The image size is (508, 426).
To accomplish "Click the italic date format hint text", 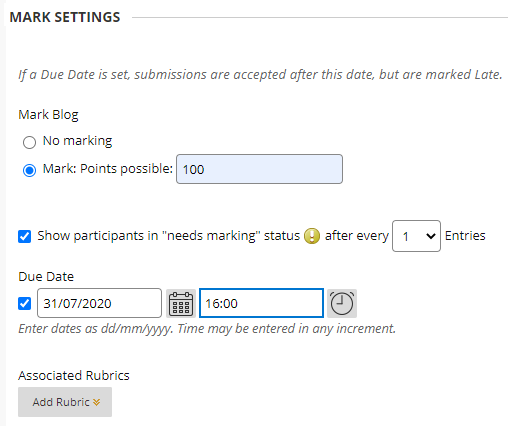I will 207,329.
